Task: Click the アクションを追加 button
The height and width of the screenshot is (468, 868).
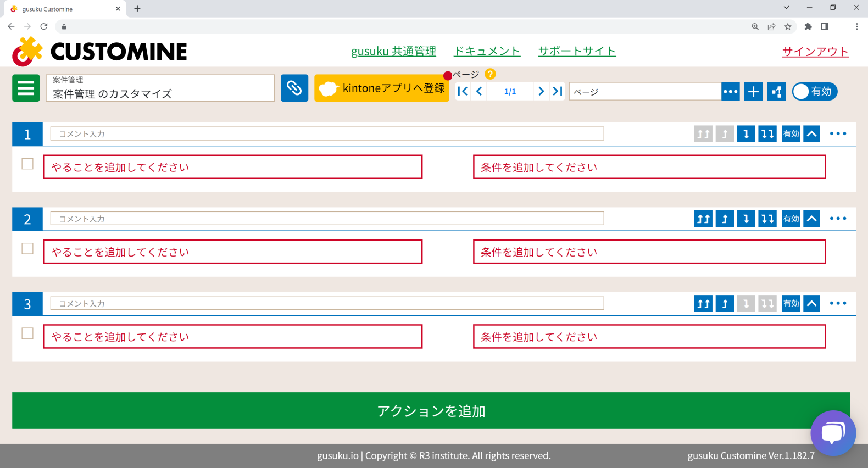Action: point(431,410)
